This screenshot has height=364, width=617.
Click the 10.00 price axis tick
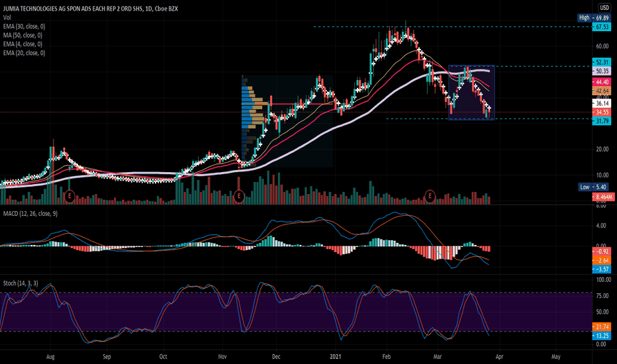(602, 175)
